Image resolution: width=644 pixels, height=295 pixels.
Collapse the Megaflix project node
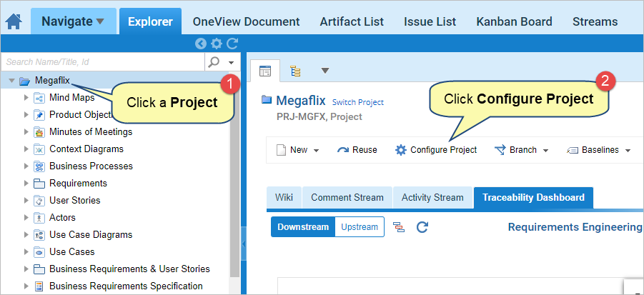coord(11,81)
